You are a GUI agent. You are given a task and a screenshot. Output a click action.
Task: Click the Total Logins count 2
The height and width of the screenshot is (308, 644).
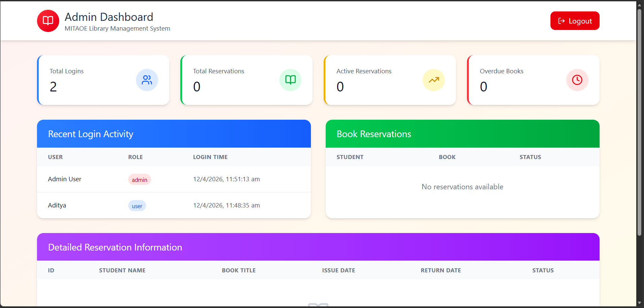click(x=53, y=87)
